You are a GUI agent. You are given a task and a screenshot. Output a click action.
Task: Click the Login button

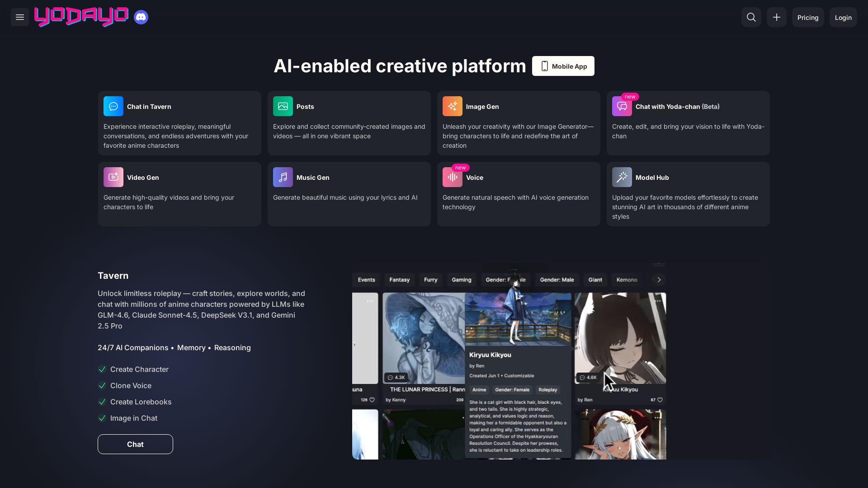843,17
